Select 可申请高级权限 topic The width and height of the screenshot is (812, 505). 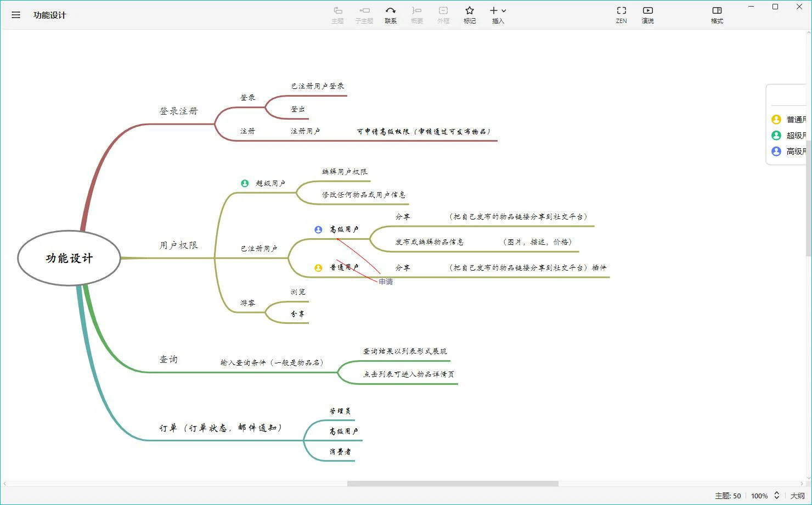[424, 132]
